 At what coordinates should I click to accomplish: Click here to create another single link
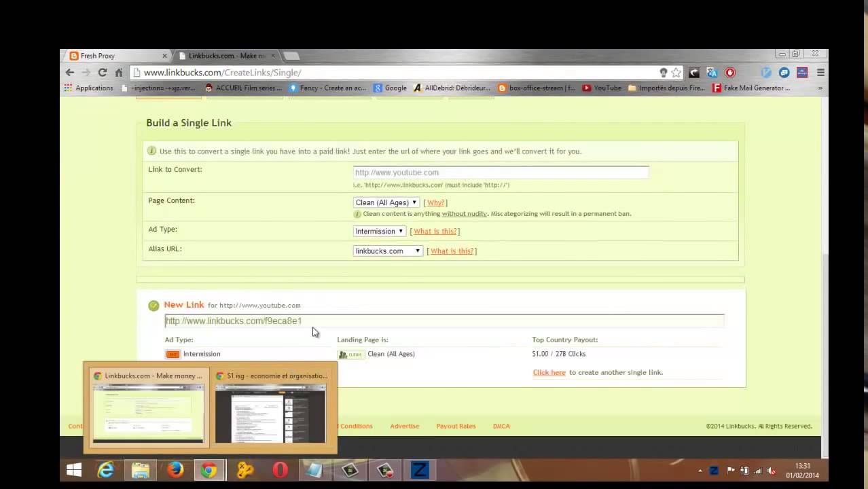549,372
